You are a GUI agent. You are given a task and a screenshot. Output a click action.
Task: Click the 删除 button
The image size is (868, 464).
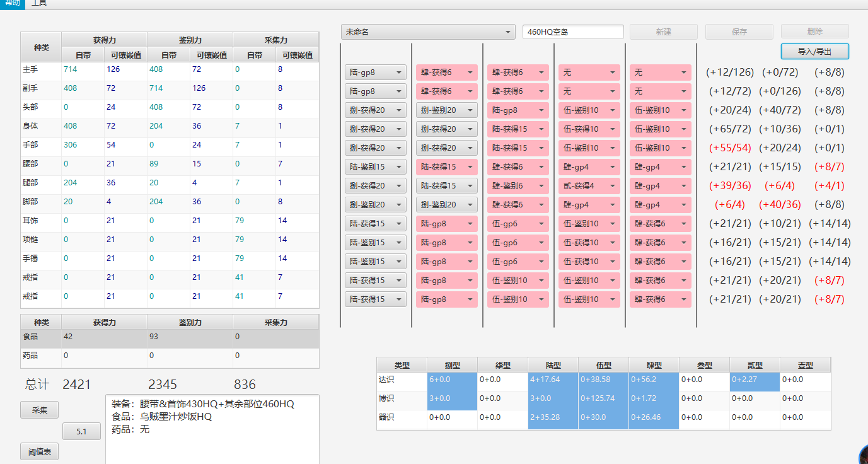tap(814, 32)
